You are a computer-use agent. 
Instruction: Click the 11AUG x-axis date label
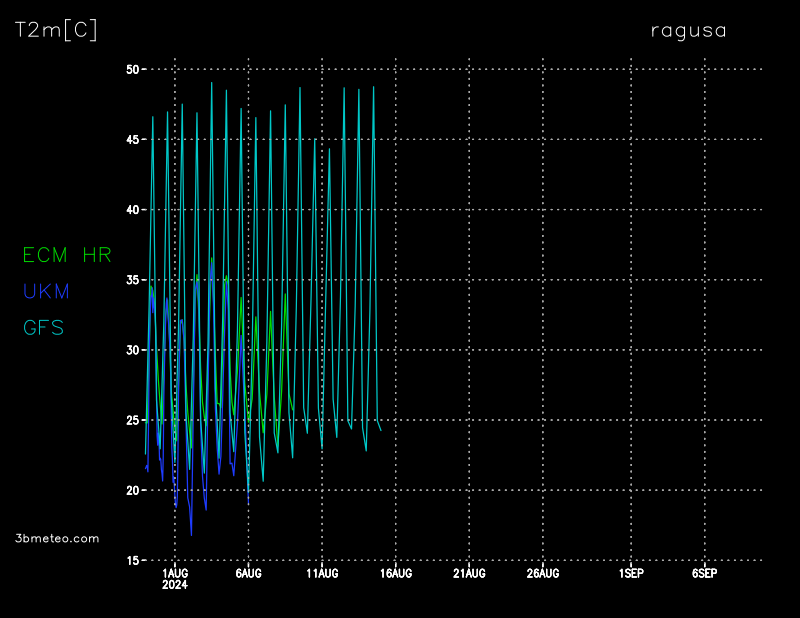322,573
